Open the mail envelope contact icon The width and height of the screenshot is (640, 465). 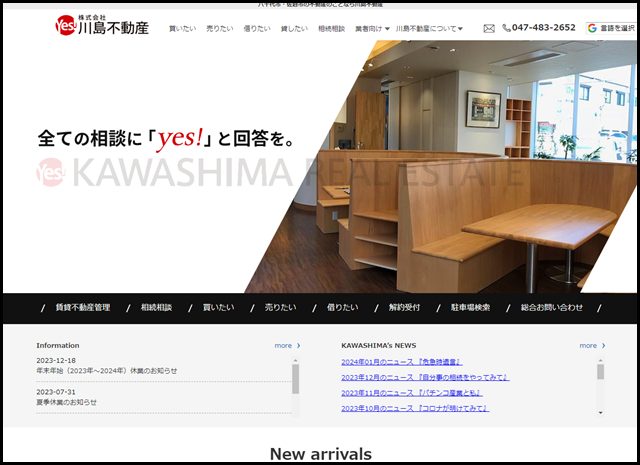pos(489,29)
